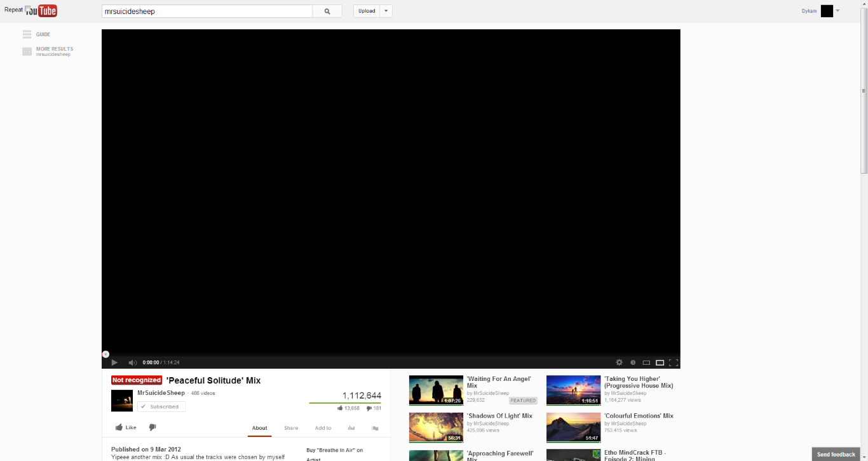Open the 'Colourful Emotions' Mix thumbnail
This screenshot has height=461, width=868.
[x=573, y=427]
